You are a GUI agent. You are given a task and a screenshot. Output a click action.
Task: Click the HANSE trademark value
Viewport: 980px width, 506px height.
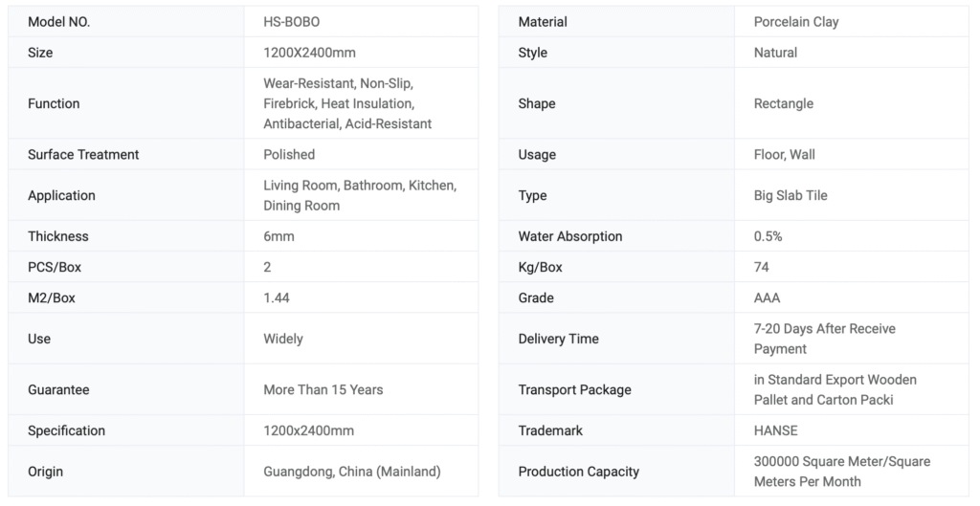pos(775,430)
